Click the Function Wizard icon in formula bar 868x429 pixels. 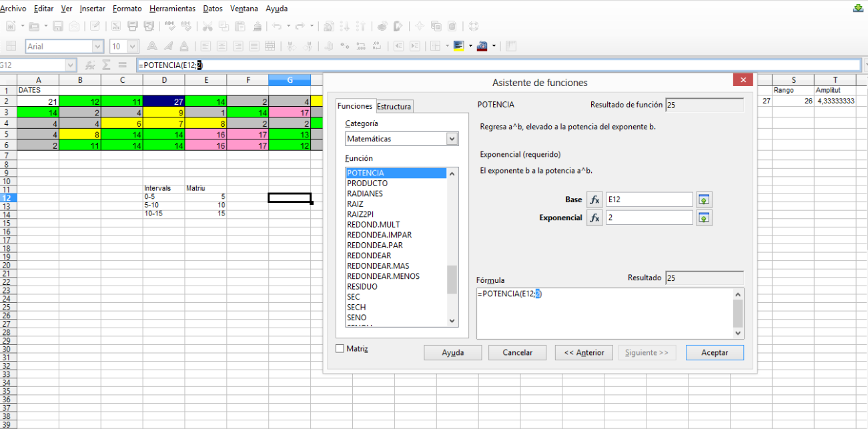coord(90,65)
